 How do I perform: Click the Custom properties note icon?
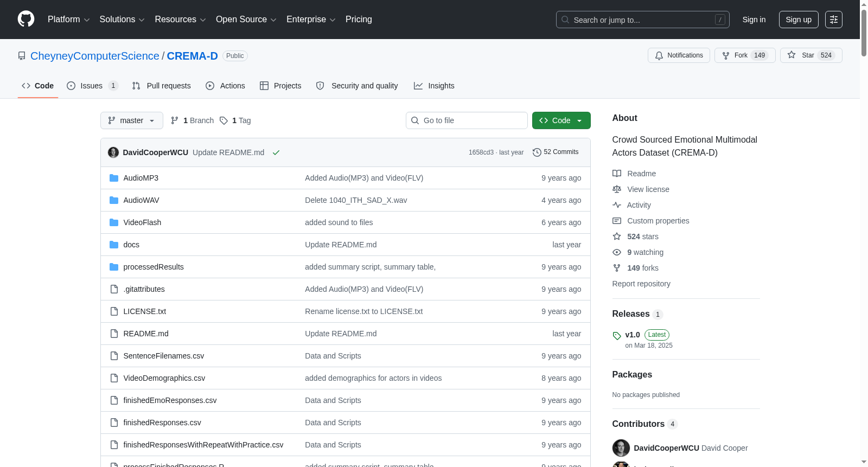(x=617, y=221)
